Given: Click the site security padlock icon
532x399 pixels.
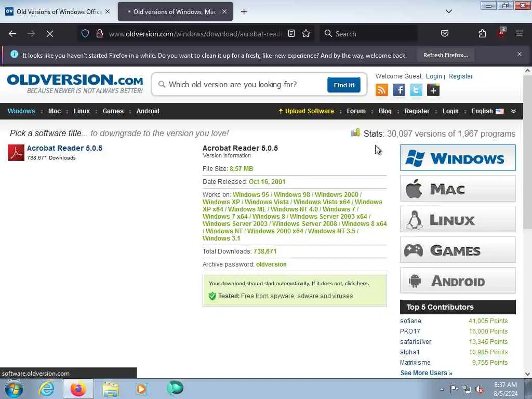Looking at the screenshot, I should coord(99,33).
